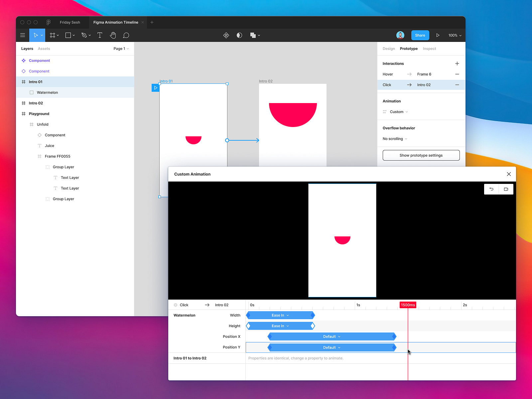The height and width of the screenshot is (399, 532).
Task: Click the Share button
Action: (420, 35)
